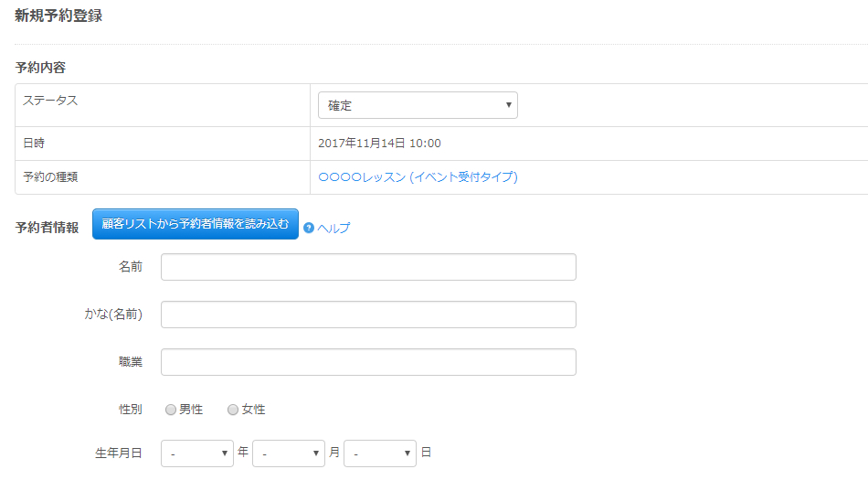868x480 pixels.
Task: Click 顧客リストから予約者情報を読み込む button
Action: [x=196, y=224]
